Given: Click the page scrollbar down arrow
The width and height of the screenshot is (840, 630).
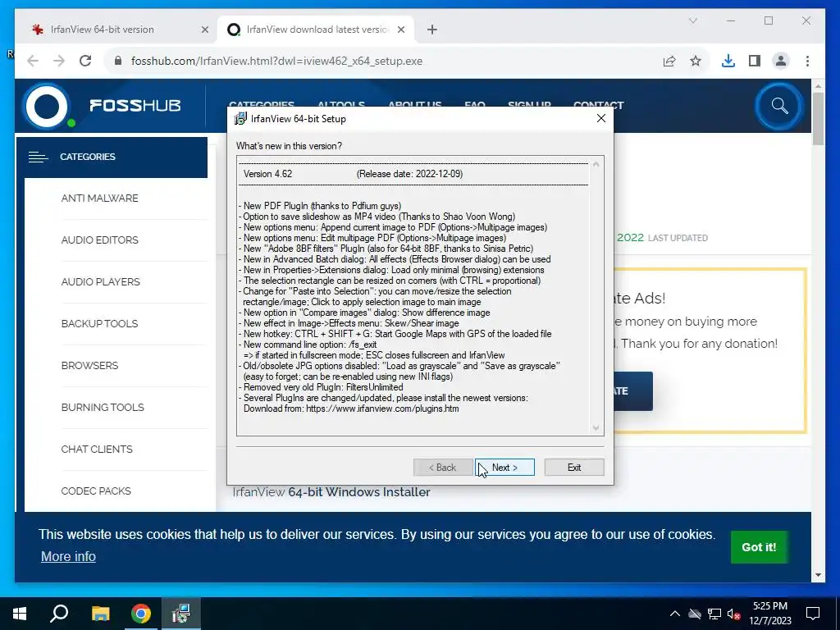Looking at the screenshot, I should 818,575.
